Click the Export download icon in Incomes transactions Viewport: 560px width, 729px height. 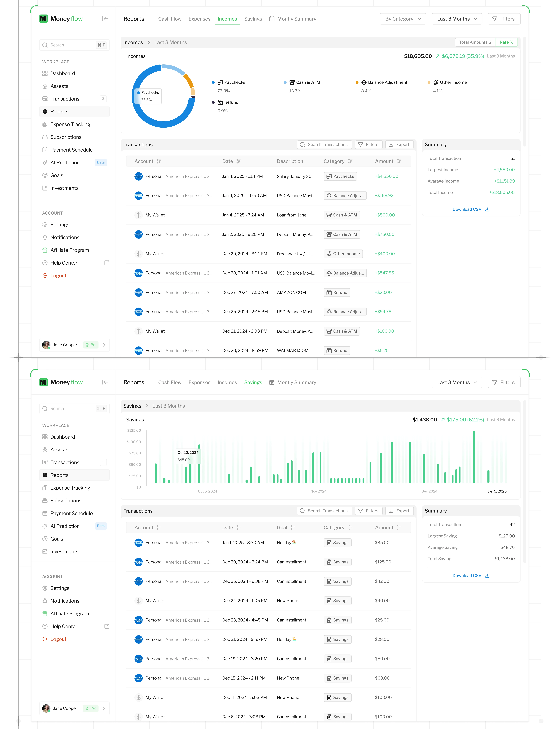[391, 145]
